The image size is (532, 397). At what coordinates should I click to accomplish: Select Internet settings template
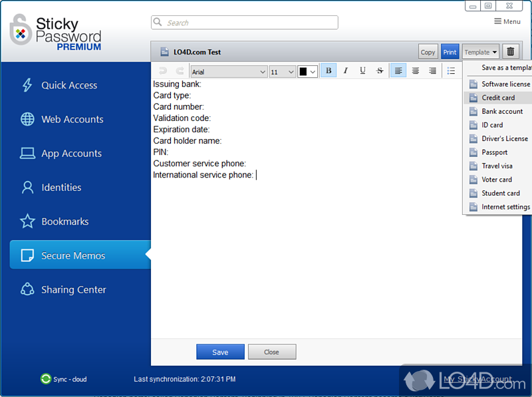497,207
